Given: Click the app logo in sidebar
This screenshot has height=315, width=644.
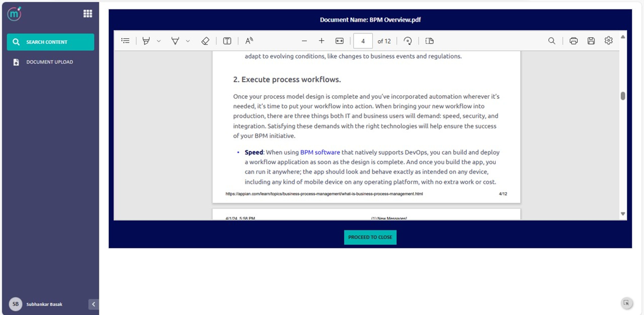Looking at the screenshot, I should (14, 14).
